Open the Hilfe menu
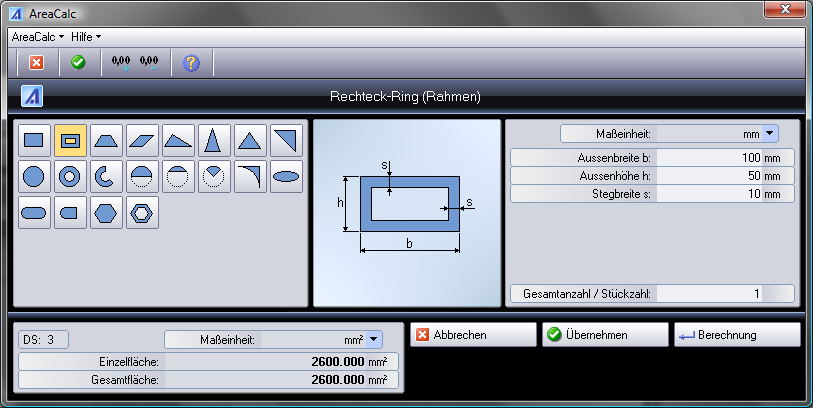The width and height of the screenshot is (813, 408). (x=85, y=35)
